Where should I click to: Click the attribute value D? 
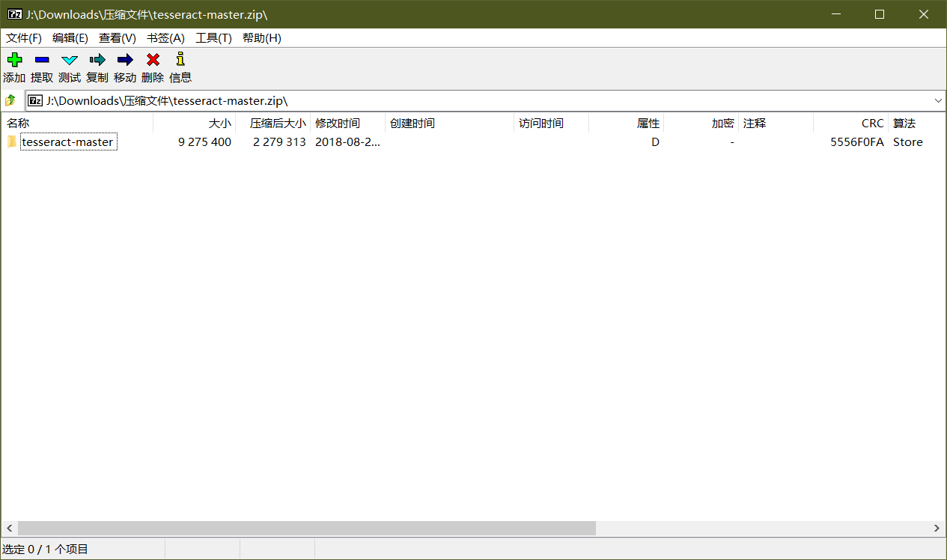click(x=655, y=142)
